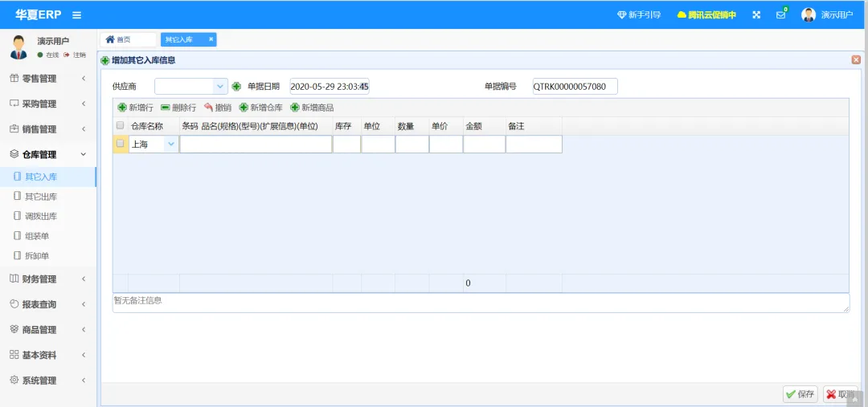Click 新增仓库 to add a warehouse
The image size is (868, 407).
coord(260,108)
